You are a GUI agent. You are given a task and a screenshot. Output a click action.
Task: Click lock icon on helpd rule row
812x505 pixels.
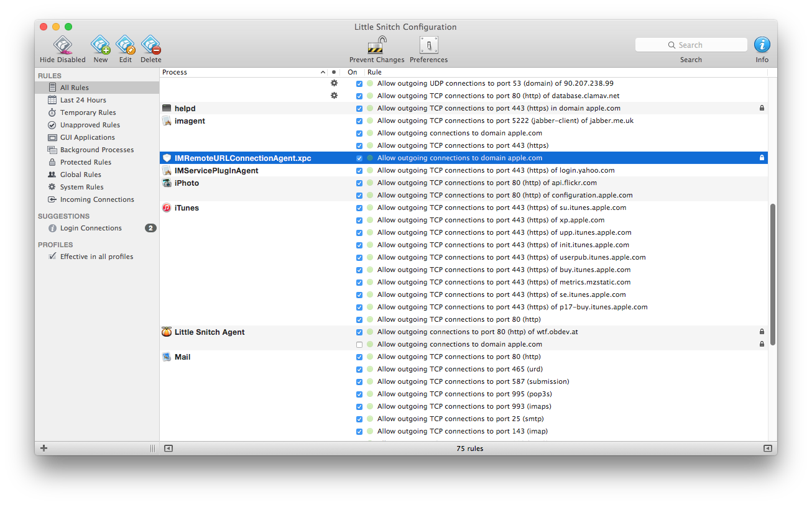click(762, 108)
